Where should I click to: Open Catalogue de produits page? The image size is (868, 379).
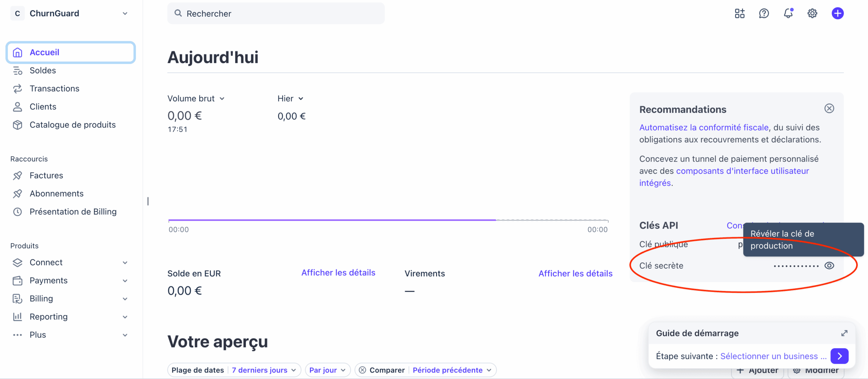coord(73,125)
